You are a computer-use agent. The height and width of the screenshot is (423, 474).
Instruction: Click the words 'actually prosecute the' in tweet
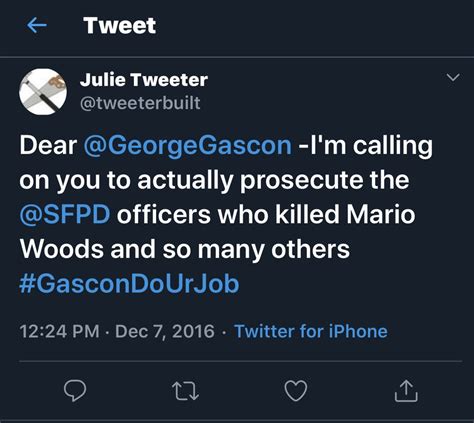point(273,181)
